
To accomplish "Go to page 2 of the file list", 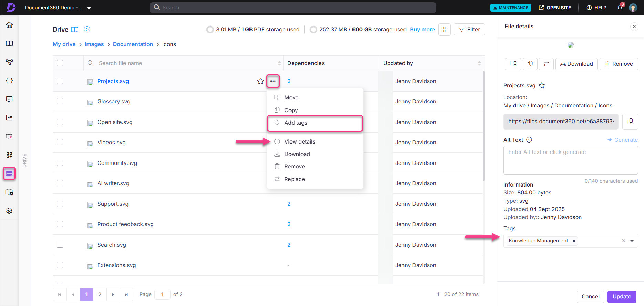I will [100, 295].
